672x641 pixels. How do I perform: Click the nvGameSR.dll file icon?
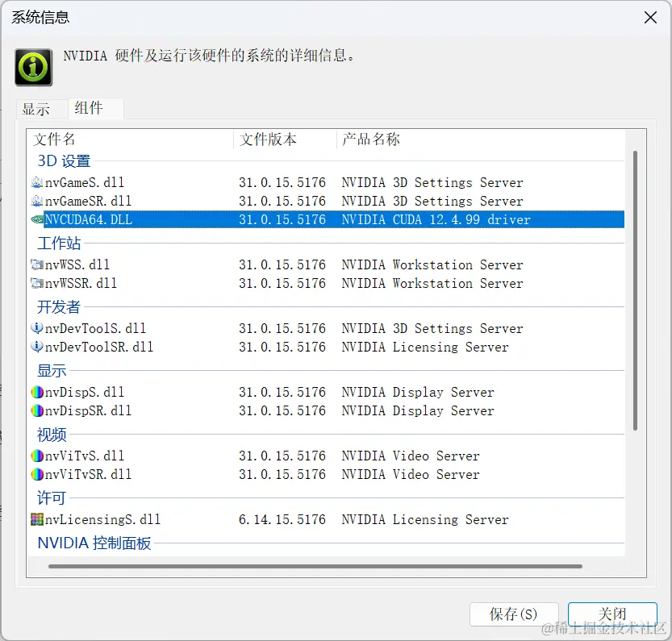[37, 201]
